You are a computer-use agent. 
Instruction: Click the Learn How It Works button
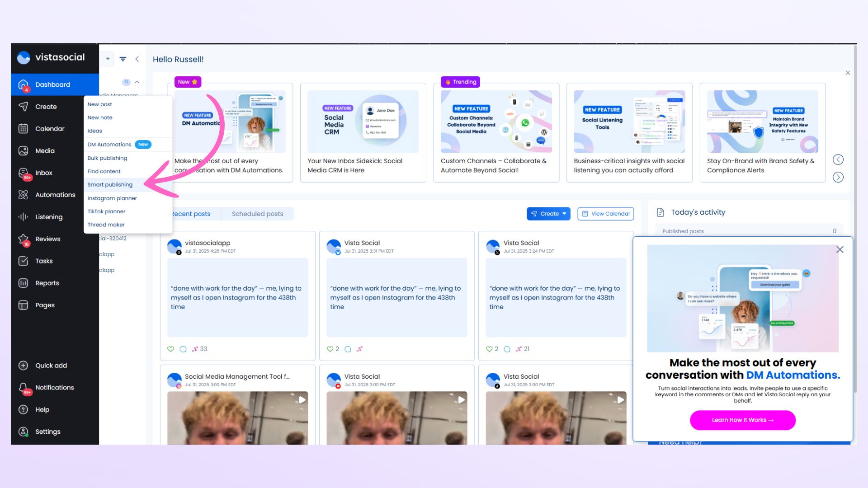[742, 420]
